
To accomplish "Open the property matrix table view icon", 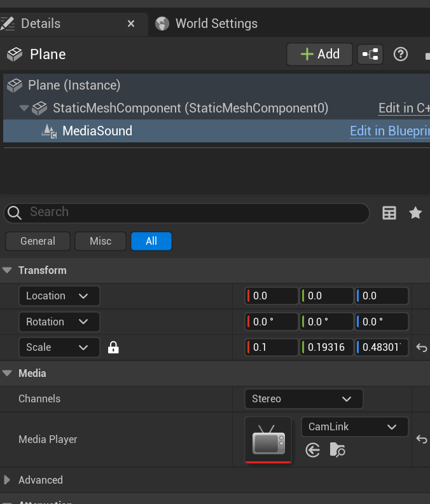I will point(389,213).
